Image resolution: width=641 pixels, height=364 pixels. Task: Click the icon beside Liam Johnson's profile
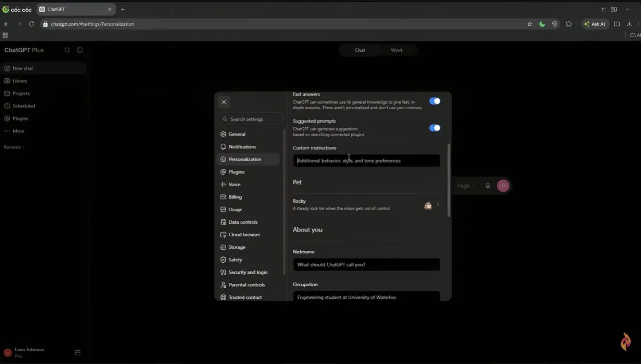point(78,353)
